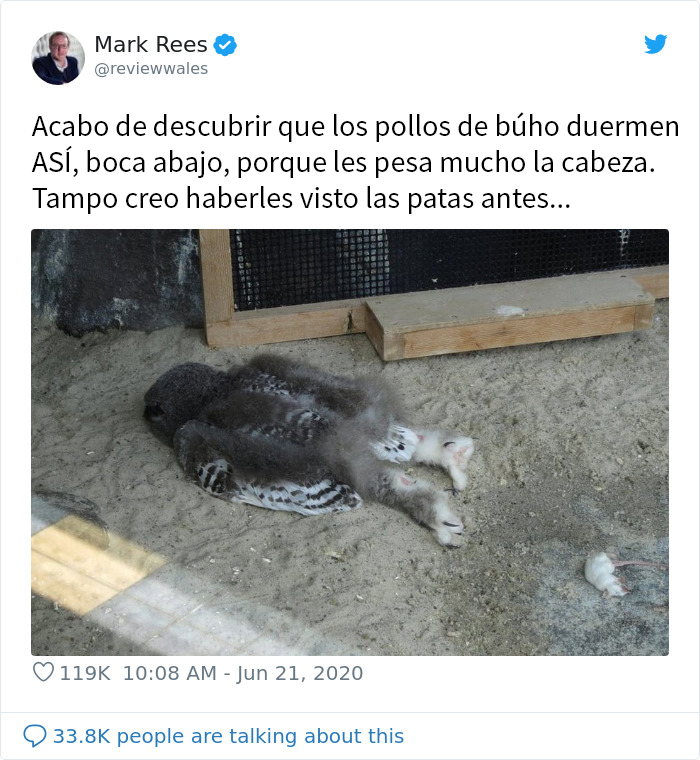700x760 pixels.
Task: Open the Mark Rees display name
Action: [151, 45]
